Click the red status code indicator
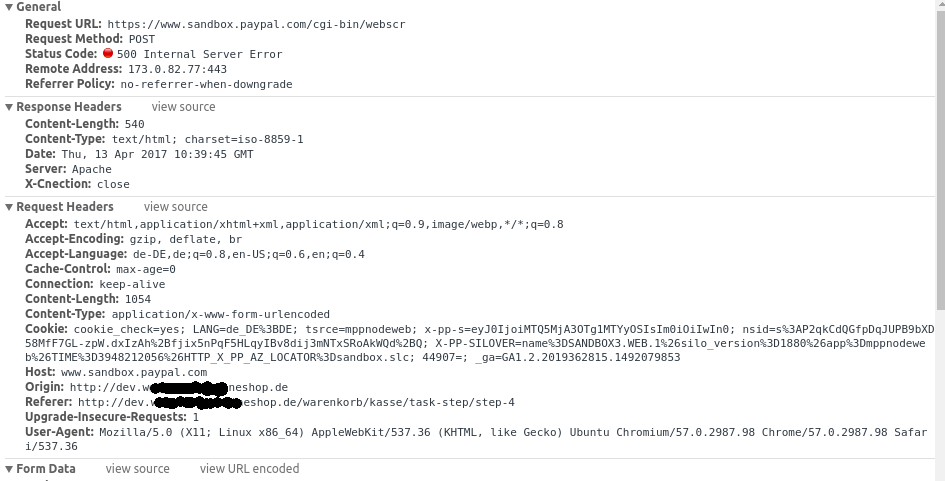This screenshot has width=945, height=481. coord(108,53)
